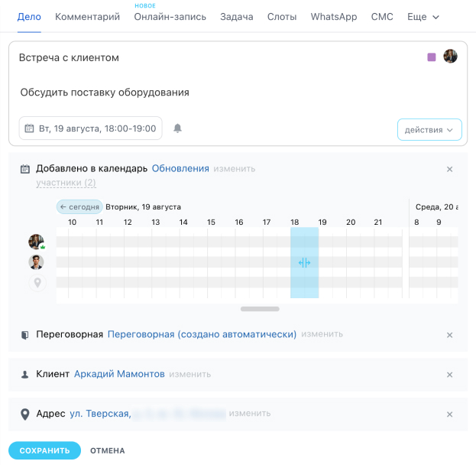Click the resize handle icon in the selected time slot

click(x=304, y=262)
